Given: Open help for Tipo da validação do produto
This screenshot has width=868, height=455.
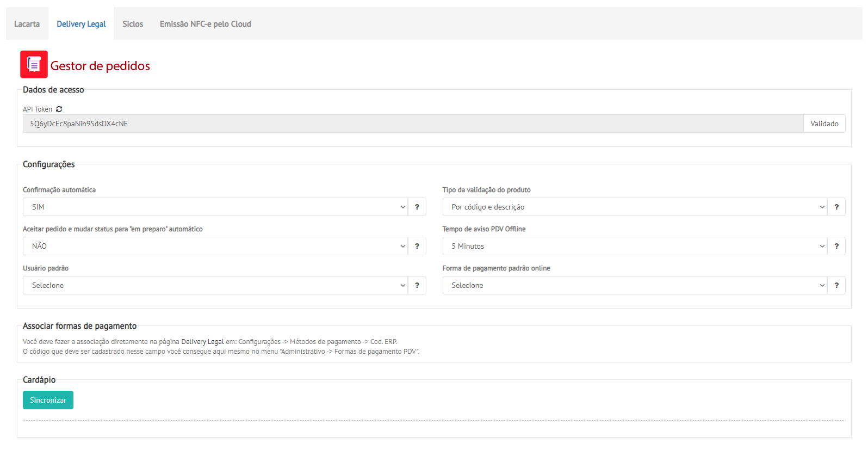Looking at the screenshot, I should pos(836,207).
